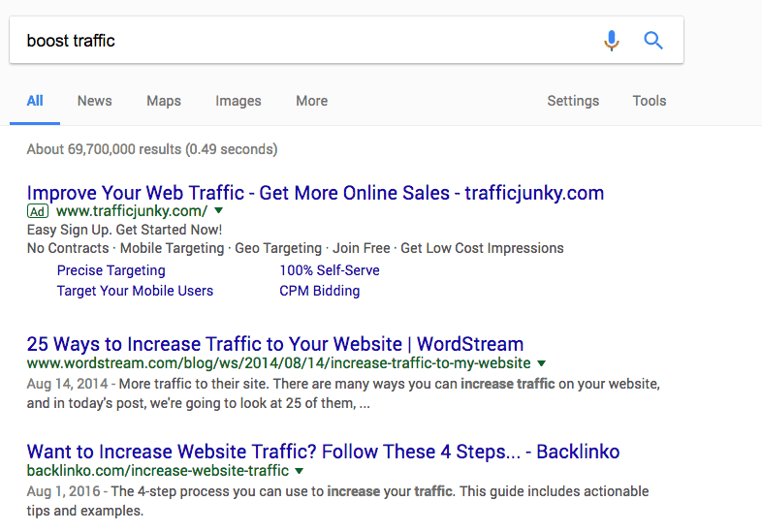Open the search Tools options
This screenshot has width=762, height=532.
point(650,101)
